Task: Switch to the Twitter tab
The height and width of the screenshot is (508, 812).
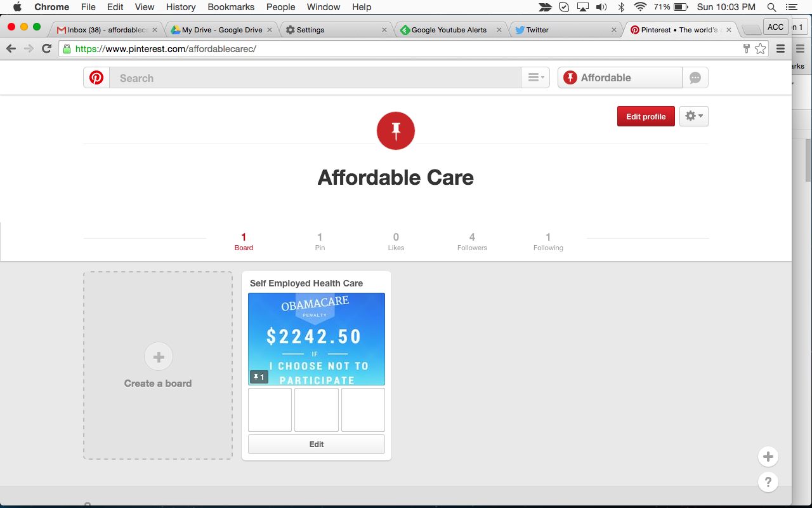Action: point(565,30)
